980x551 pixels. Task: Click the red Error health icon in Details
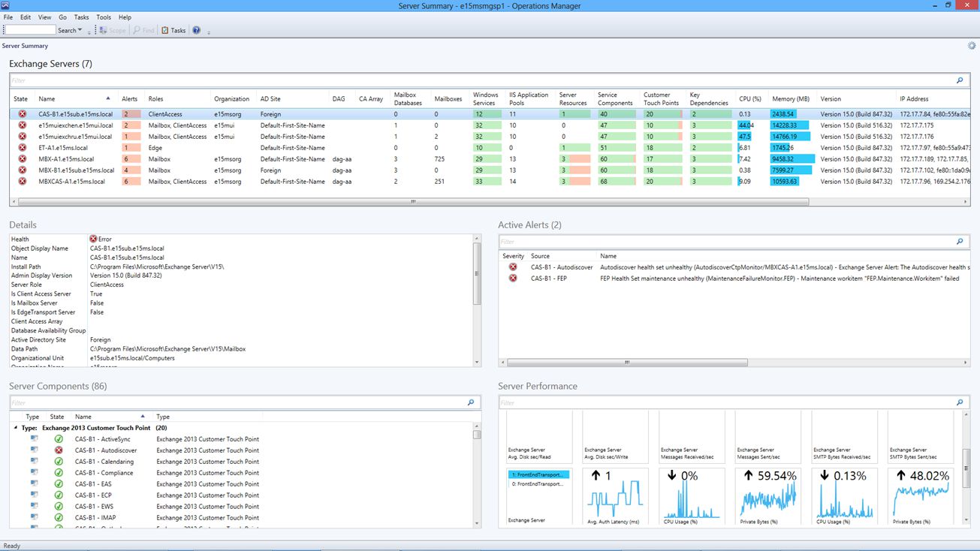[93, 239]
